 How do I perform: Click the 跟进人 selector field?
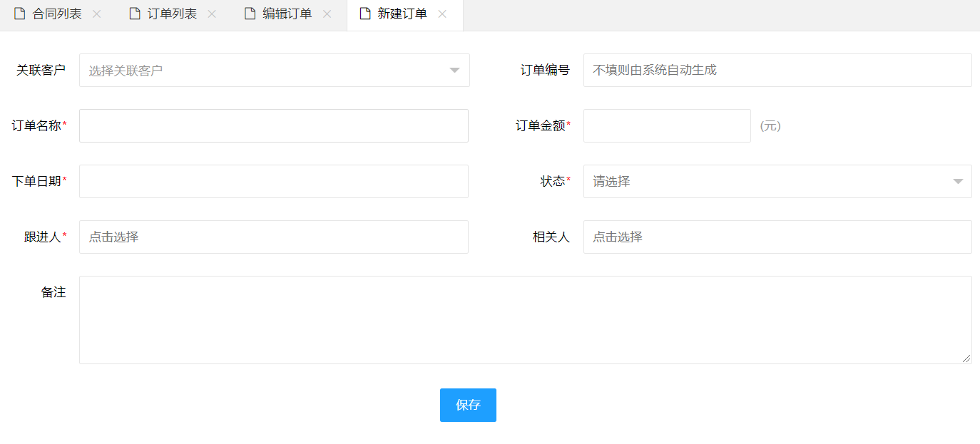coord(274,237)
